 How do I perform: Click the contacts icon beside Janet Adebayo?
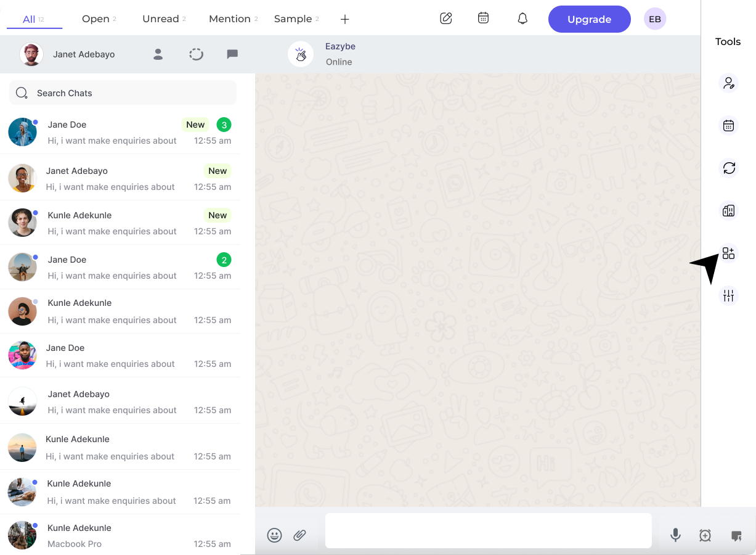tap(158, 54)
